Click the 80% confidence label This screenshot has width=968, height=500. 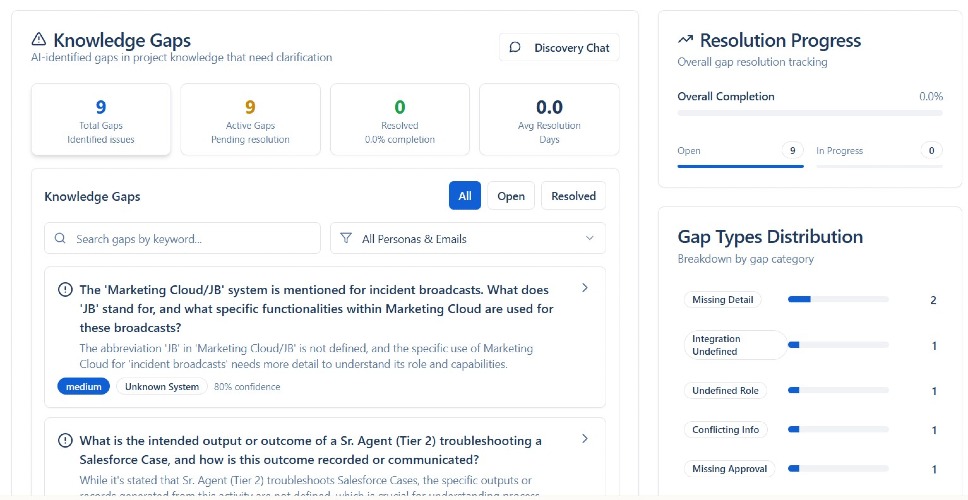click(247, 386)
